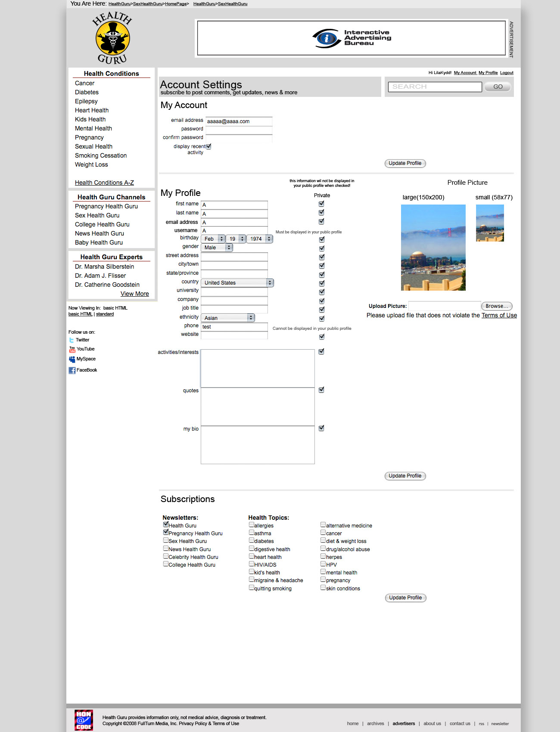The width and height of the screenshot is (560, 732).
Task: Open Health Conditions A-Z link
Action: (x=104, y=183)
